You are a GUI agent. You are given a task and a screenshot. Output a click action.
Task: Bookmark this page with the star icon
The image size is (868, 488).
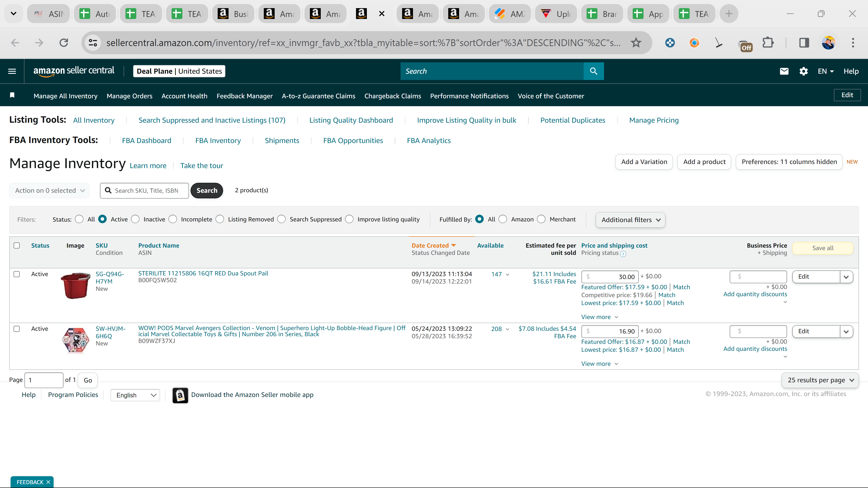(x=636, y=43)
